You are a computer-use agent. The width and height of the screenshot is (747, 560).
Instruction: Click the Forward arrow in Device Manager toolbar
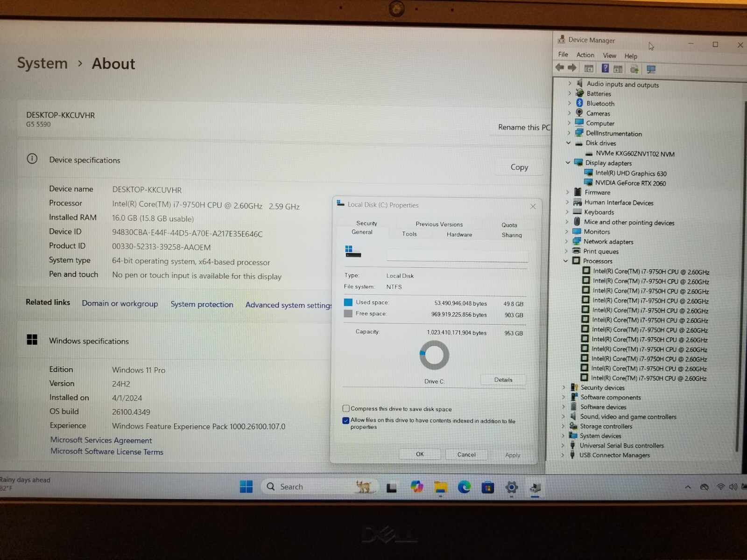[x=572, y=68]
